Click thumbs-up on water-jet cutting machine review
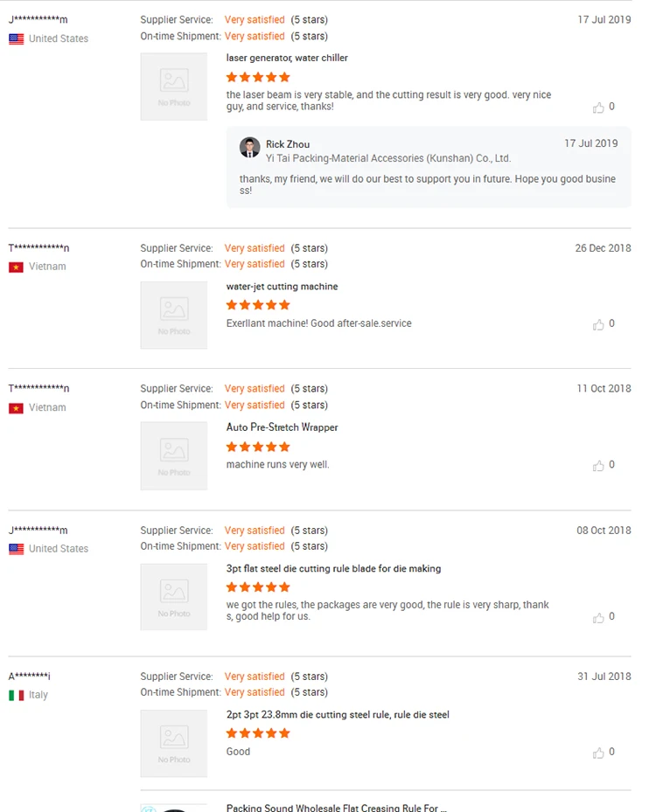Viewport: 656px width, 812px height. [x=599, y=324]
